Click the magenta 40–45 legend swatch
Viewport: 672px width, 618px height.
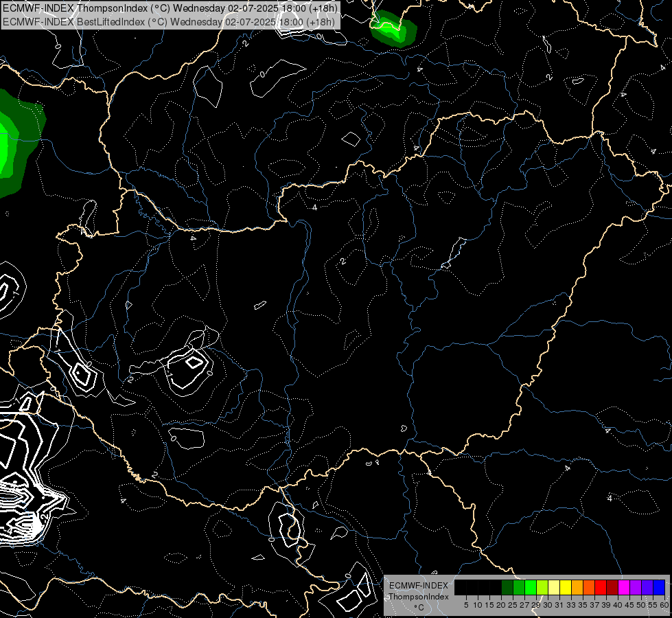click(623, 587)
